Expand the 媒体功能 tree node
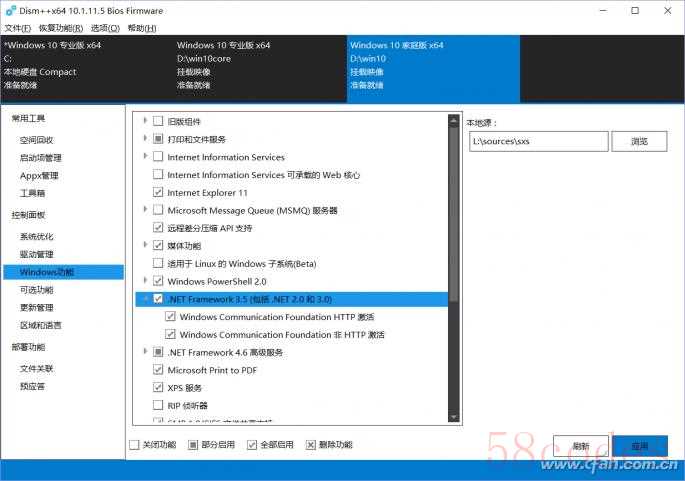Image resolution: width=685 pixels, height=481 pixels. pos(145,244)
